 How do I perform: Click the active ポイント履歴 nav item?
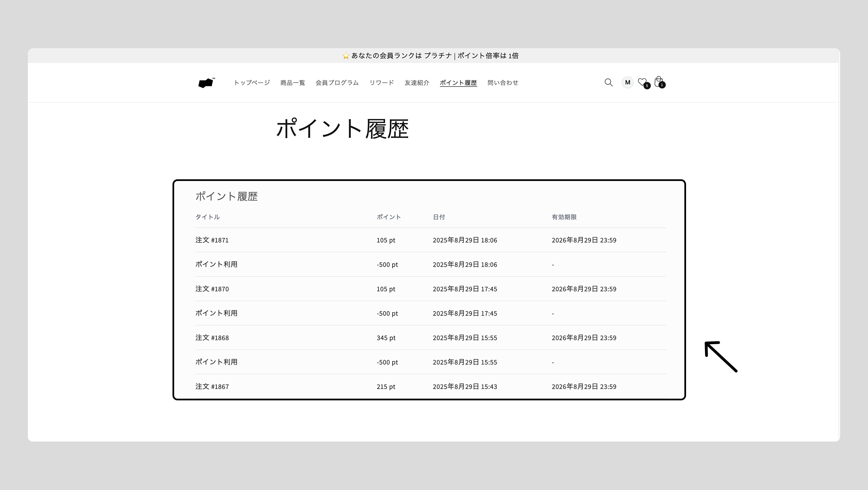click(x=458, y=83)
